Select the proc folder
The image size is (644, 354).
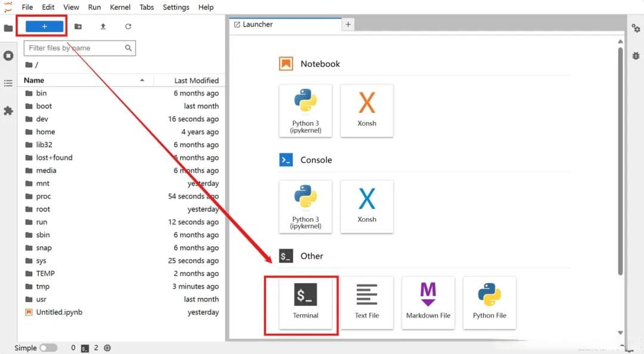[x=121, y=196]
